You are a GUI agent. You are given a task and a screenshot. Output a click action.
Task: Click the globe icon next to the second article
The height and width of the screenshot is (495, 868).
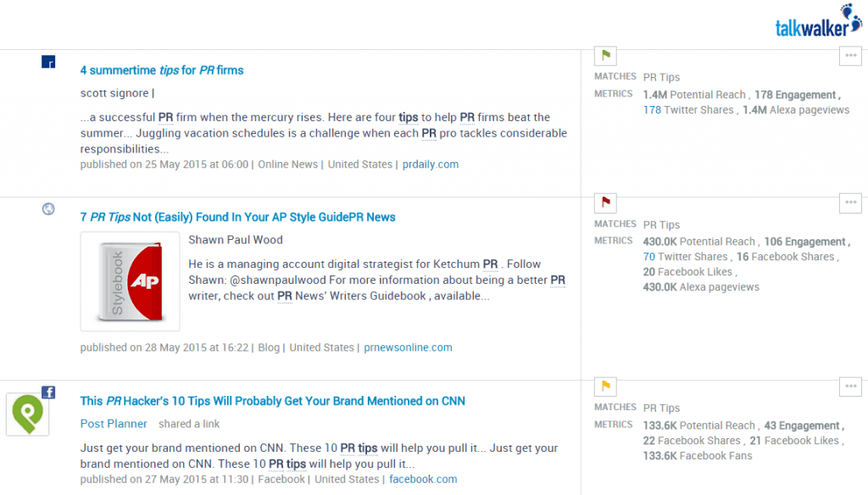pos(48,209)
